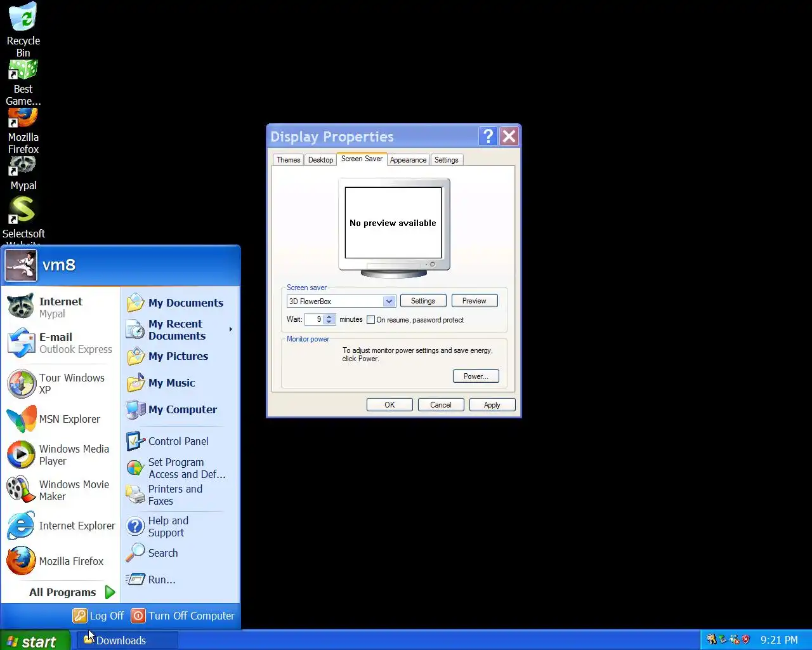Select the Screen Saver tab
The width and height of the screenshot is (812, 650).
point(362,159)
